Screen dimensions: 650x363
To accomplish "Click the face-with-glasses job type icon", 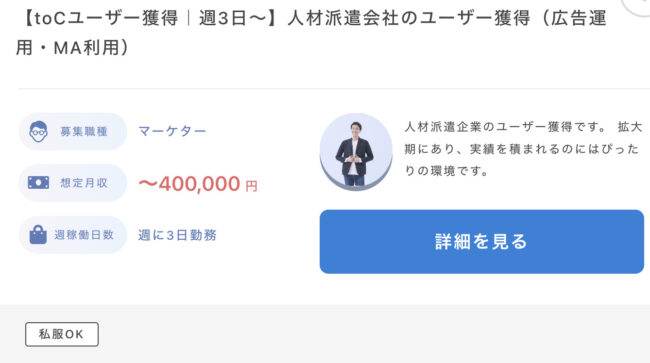I will pos(38,131).
